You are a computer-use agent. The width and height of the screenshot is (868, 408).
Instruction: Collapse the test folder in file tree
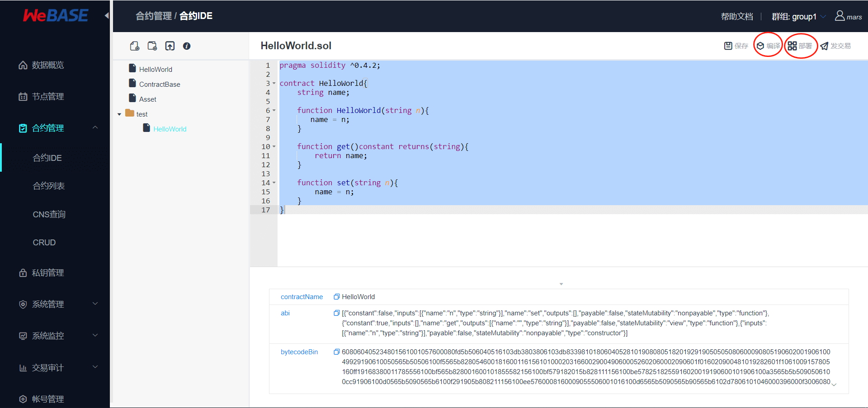[119, 114]
